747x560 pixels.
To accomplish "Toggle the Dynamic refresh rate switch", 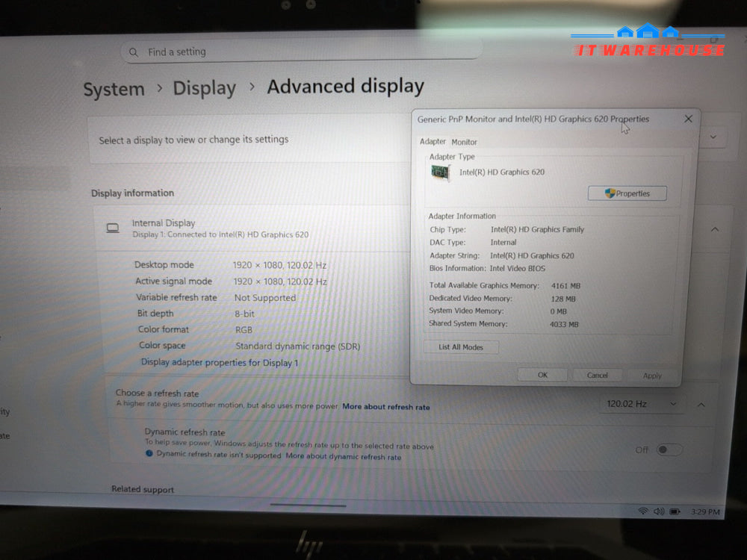I will pyautogui.click(x=669, y=449).
